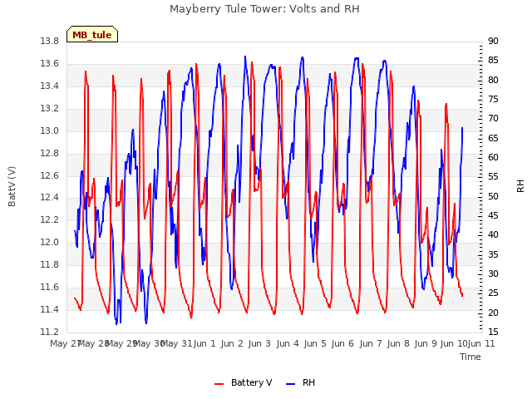
Task: Click the Jun 9 date tick label
Action: [x=426, y=343]
